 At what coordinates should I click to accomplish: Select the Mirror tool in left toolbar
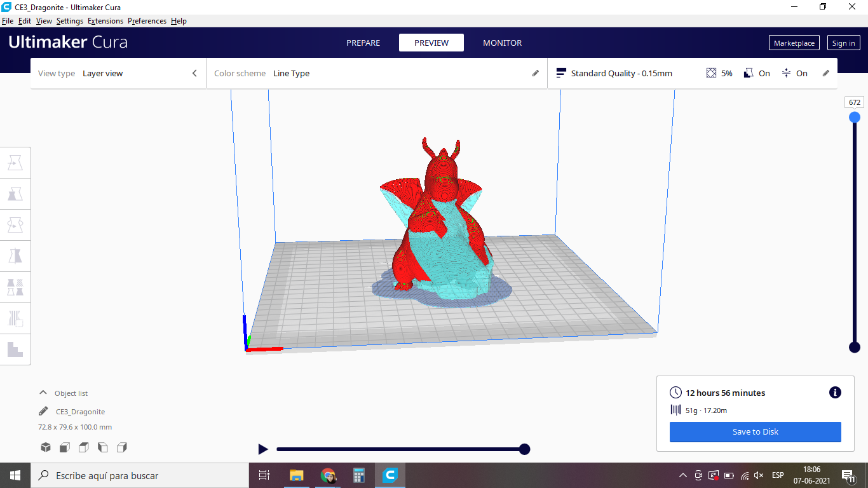point(15,256)
